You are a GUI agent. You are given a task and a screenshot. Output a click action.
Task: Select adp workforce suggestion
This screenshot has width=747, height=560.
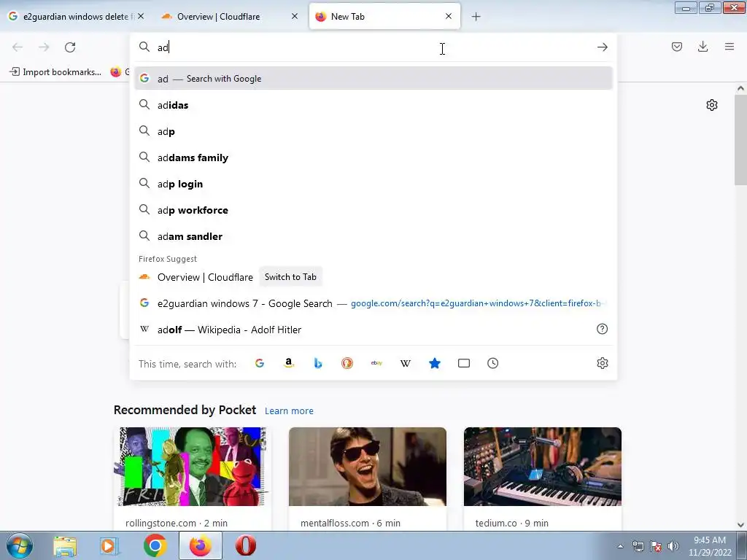click(x=373, y=210)
